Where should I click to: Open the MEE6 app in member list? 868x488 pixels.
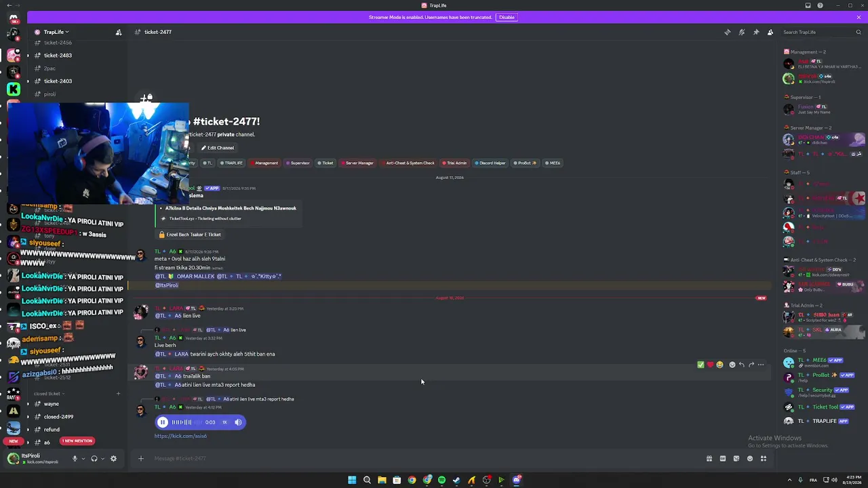[822, 363]
